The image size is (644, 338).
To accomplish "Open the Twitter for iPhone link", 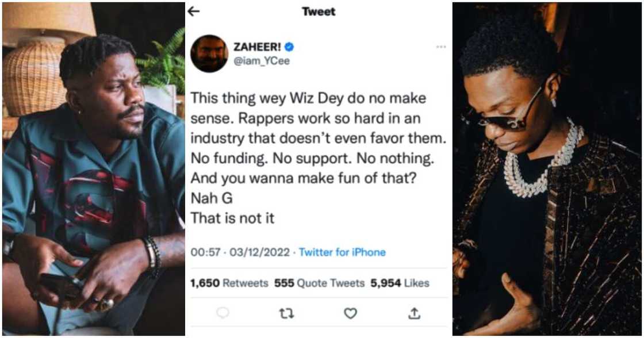I will pyautogui.click(x=342, y=252).
